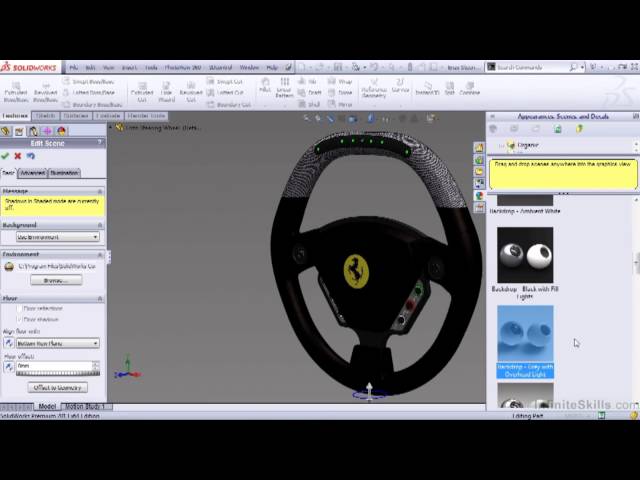This screenshot has width=640, height=480.
Task: Open the Hole Wizard tool
Action: (x=166, y=92)
